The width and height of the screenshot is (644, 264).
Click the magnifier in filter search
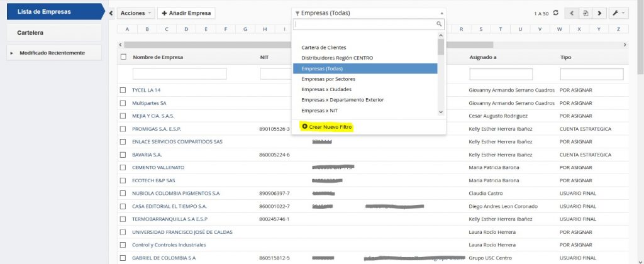tap(440, 24)
